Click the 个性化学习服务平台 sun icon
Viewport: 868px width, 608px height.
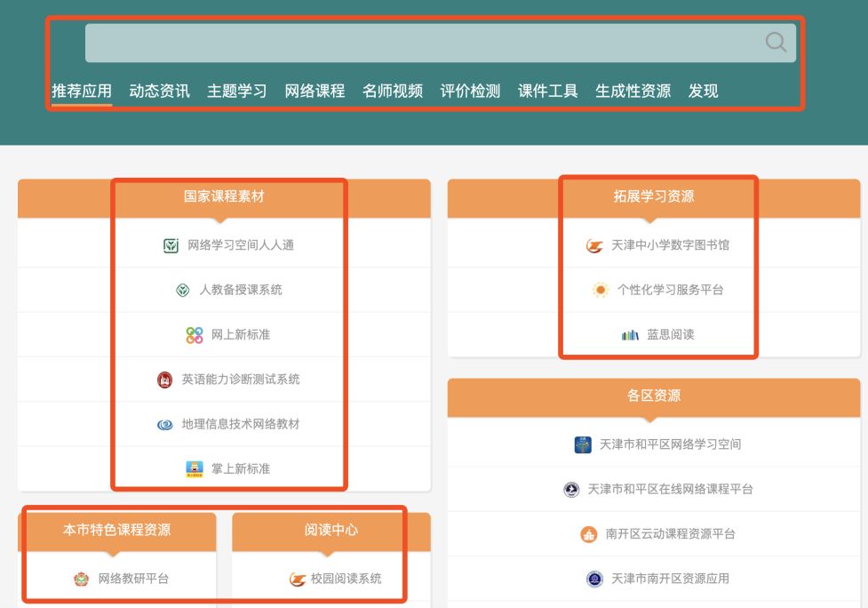point(600,290)
